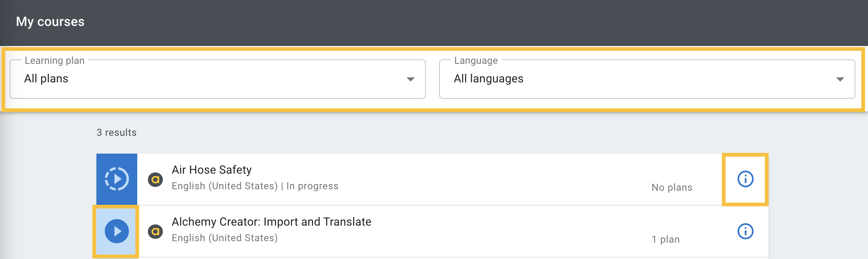Click the Alchemy logo beside Air Hose Safety

click(x=155, y=180)
